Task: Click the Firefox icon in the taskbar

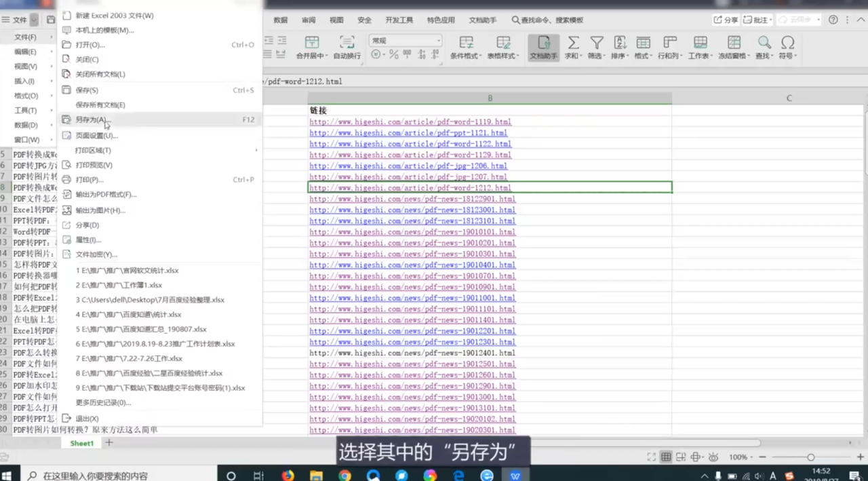Action: 288,476
